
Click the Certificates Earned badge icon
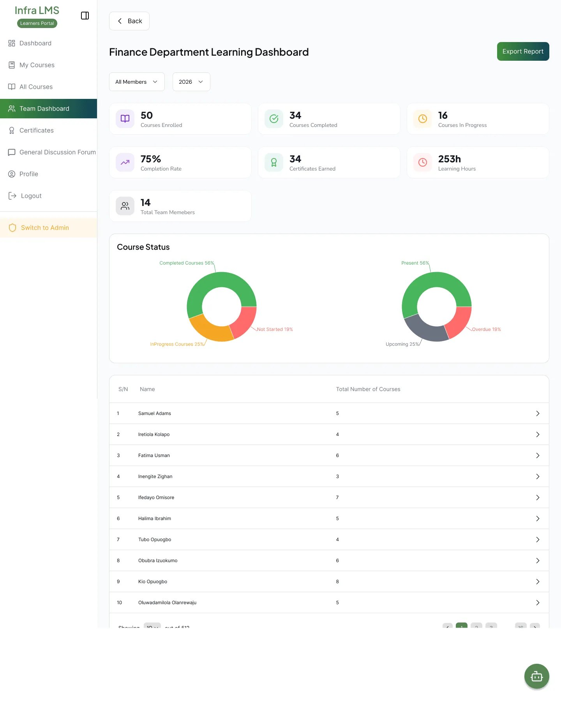coord(274,162)
